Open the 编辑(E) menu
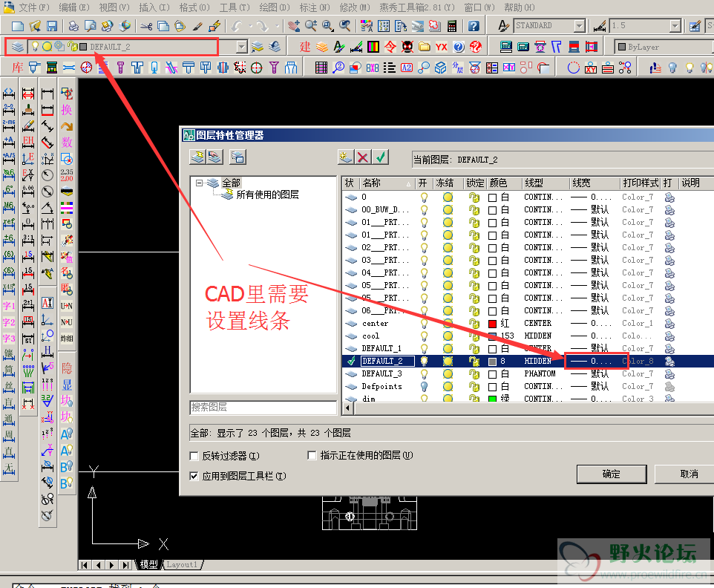714x588 pixels. pyautogui.click(x=74, y=7)
